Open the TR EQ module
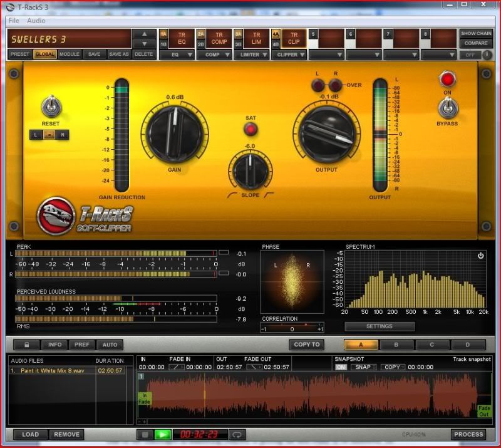Viewport: 501px width, 448px height. tap(182, 38)
